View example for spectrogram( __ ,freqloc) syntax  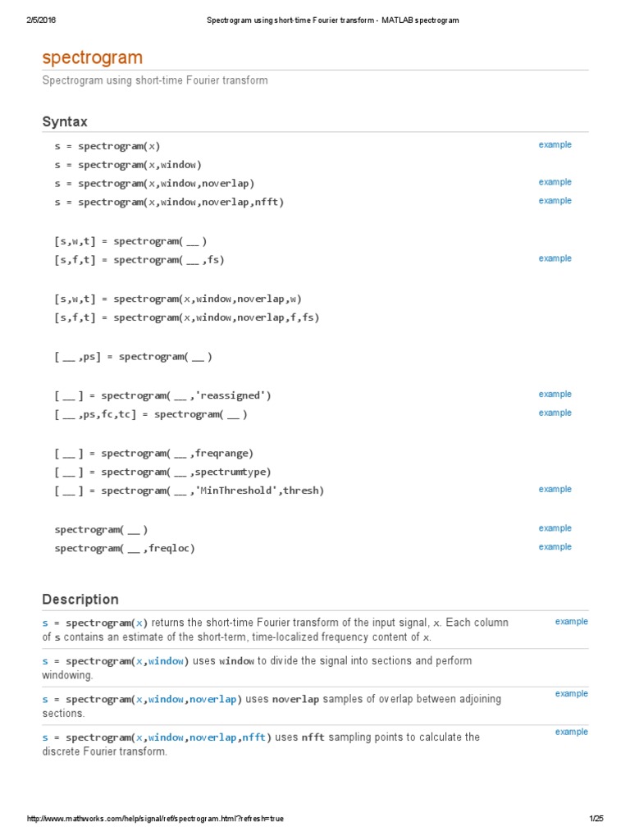555,547
